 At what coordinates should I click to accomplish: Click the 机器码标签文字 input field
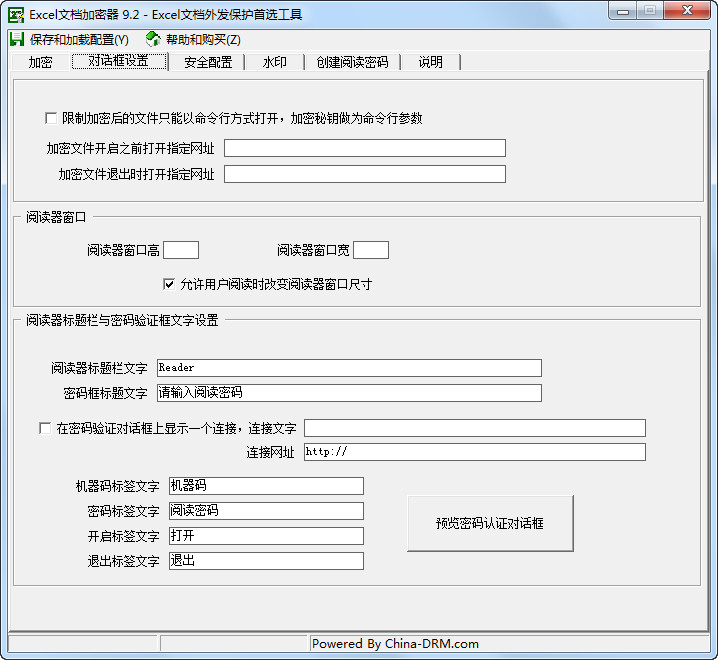(266, 486)
